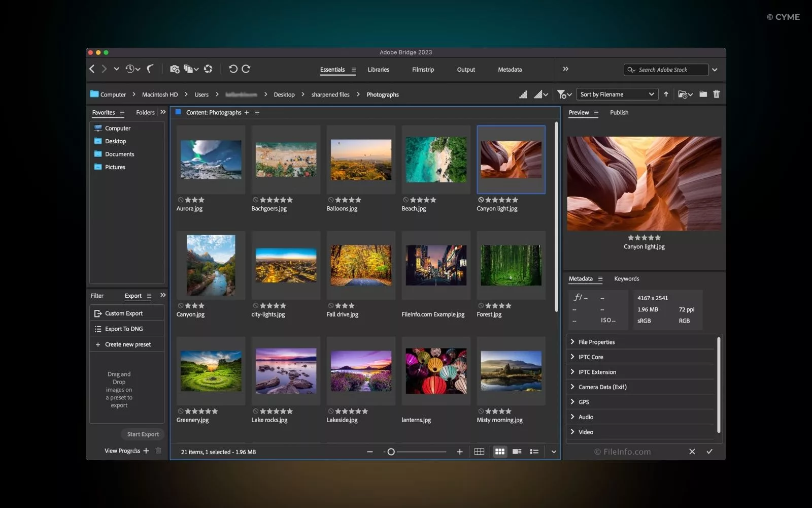Image resolution: width=812 pixels, height=508 pixels.
Task: Open the Sort by Filename dropdown
Action: [x=617, y=94]
